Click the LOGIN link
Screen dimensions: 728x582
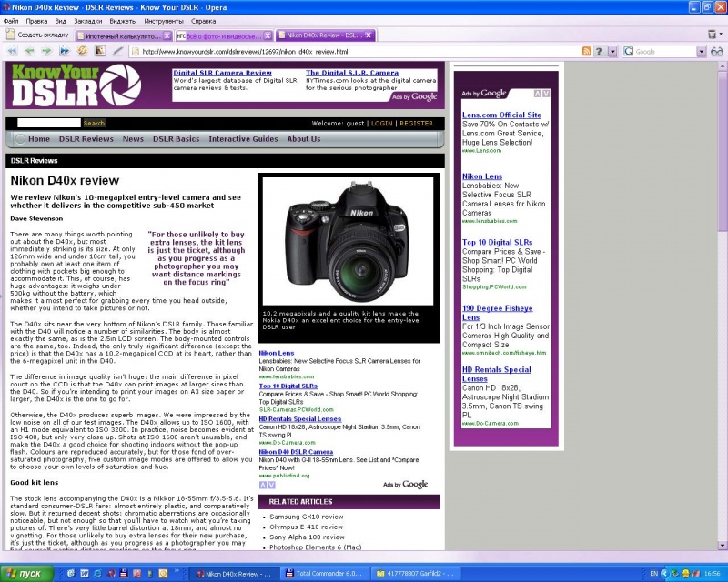point(381,123)
